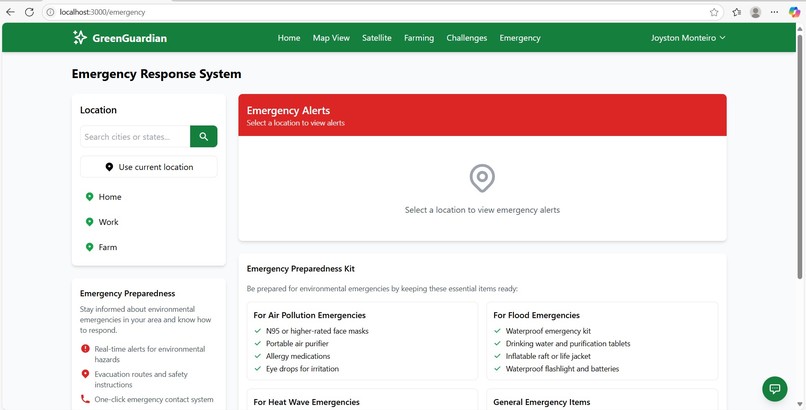Click the Waterproof flashlight and batteries item
This screenshot has height=410, width=806.
[562, 369]
